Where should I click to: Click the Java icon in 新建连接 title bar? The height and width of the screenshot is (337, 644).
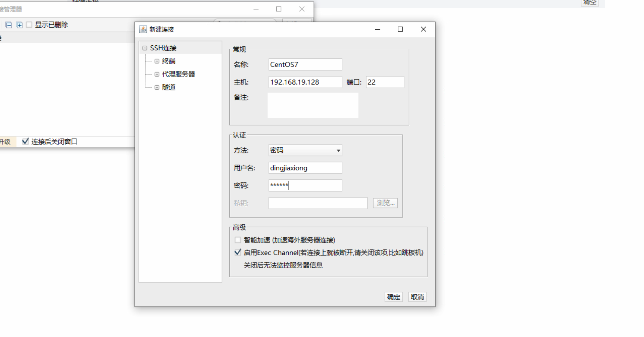[x=143, y=29]
